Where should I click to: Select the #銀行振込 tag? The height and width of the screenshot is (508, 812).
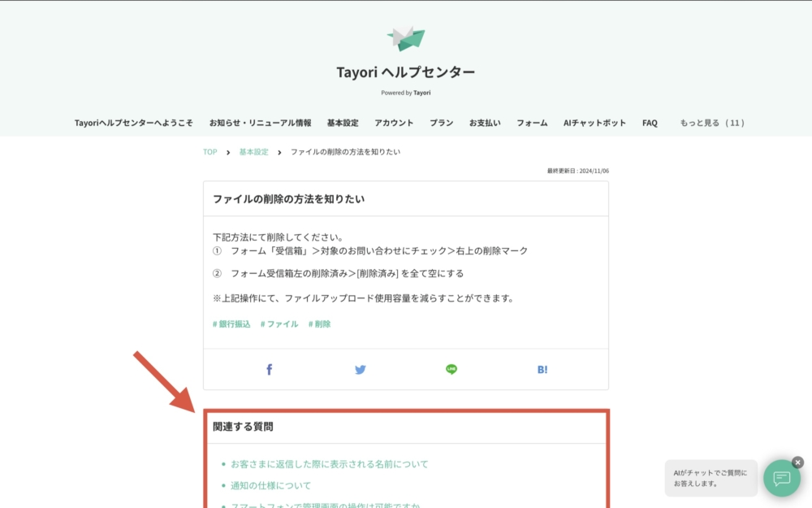pos(231,324)
